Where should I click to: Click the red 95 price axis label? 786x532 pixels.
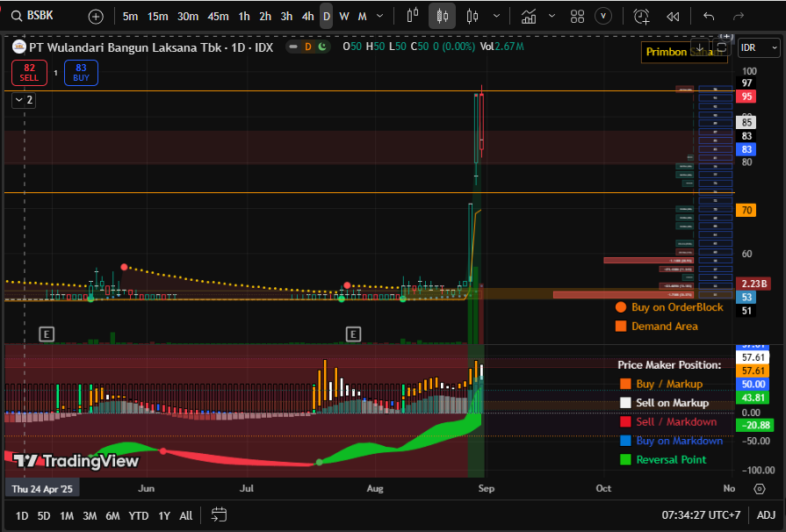pos(746,97)
